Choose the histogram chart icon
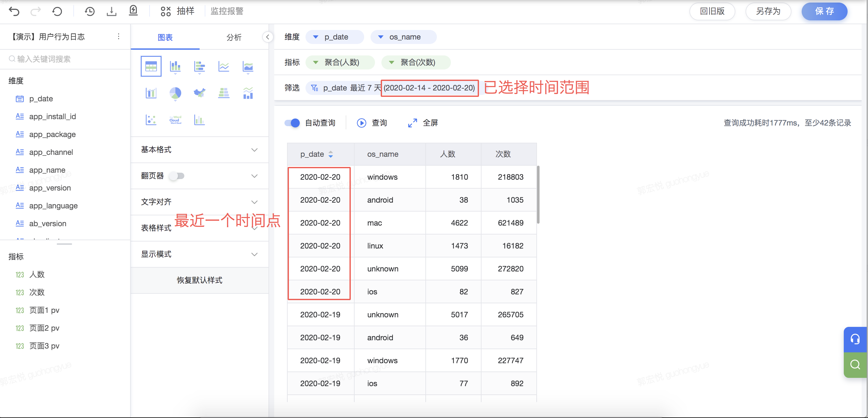This screenshot has height=418, width=868. (x=200, y=120)
